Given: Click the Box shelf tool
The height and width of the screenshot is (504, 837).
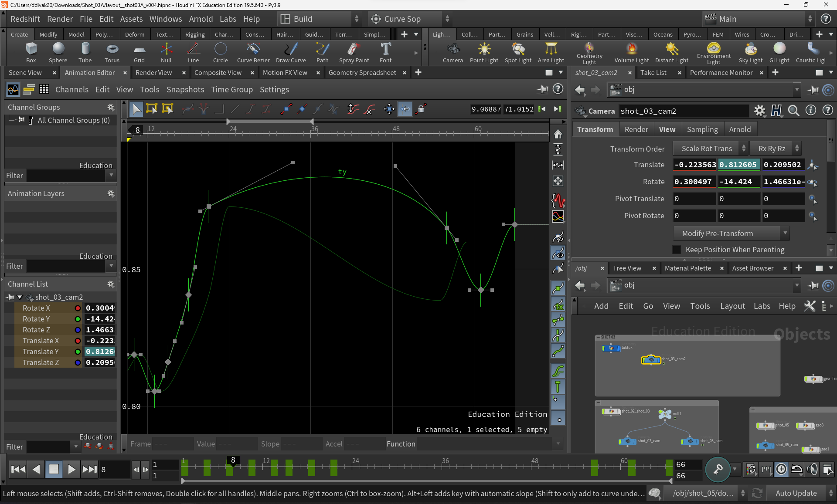Looking at the screenshot, I should coord(31,52).
